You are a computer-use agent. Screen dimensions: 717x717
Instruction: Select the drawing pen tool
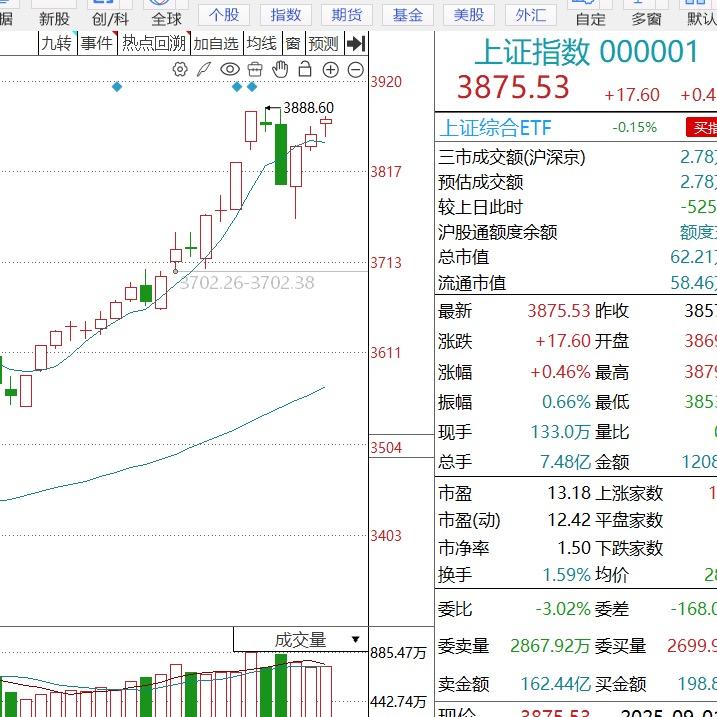204,70
